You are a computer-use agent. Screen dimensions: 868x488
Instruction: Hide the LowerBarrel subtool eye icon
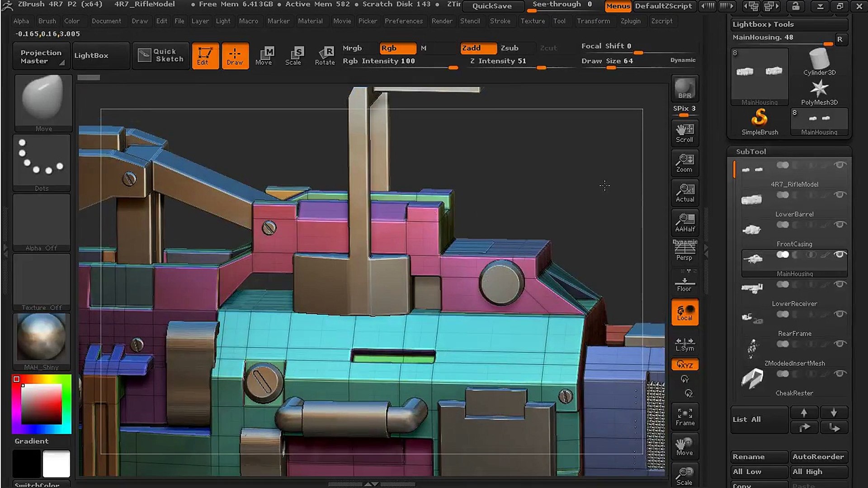point(840,195)
